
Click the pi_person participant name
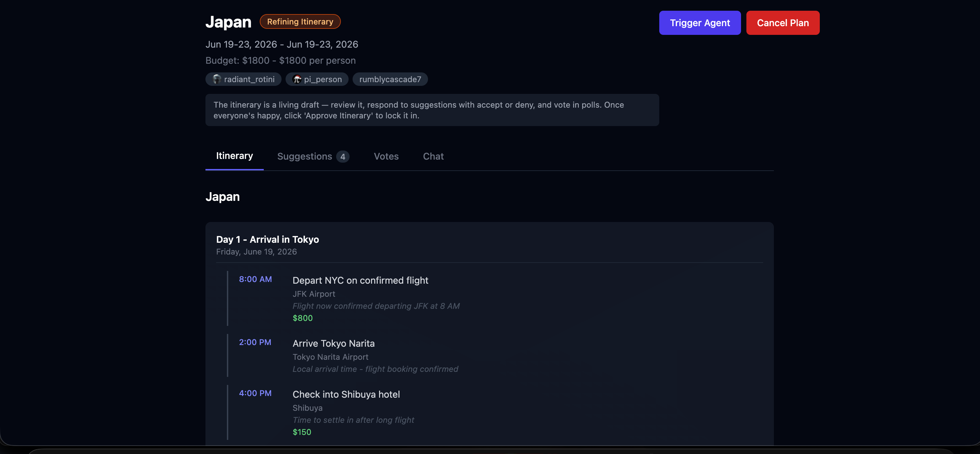tap(322, 79)
